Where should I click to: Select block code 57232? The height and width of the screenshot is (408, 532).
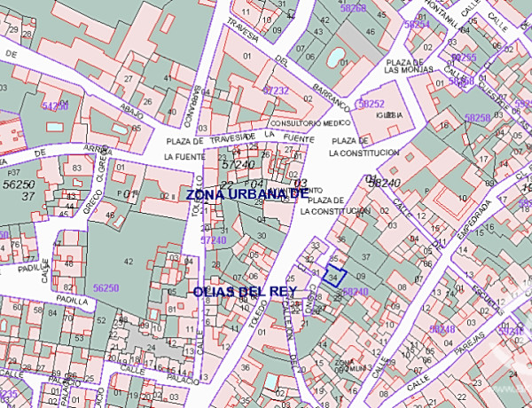[x=276, y=90]
